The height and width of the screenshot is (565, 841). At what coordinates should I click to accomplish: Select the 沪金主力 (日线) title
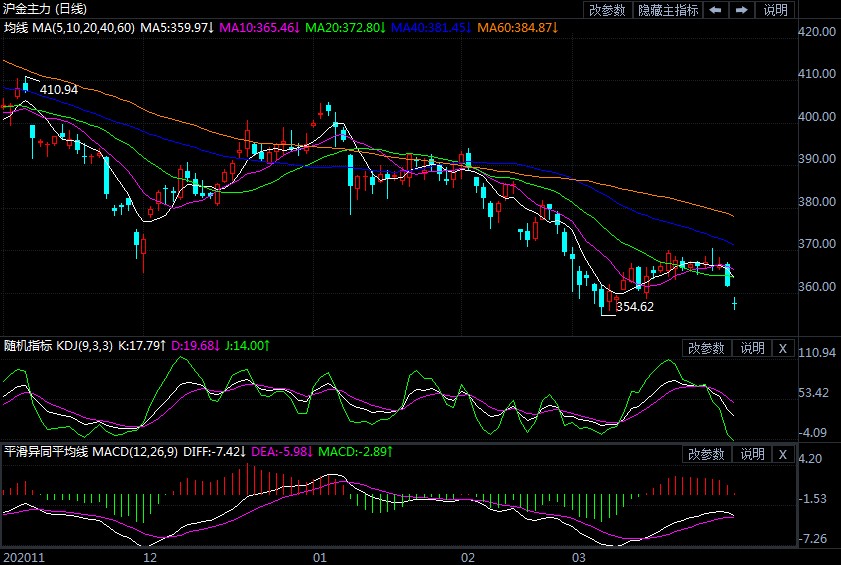(x=46, y=9)
